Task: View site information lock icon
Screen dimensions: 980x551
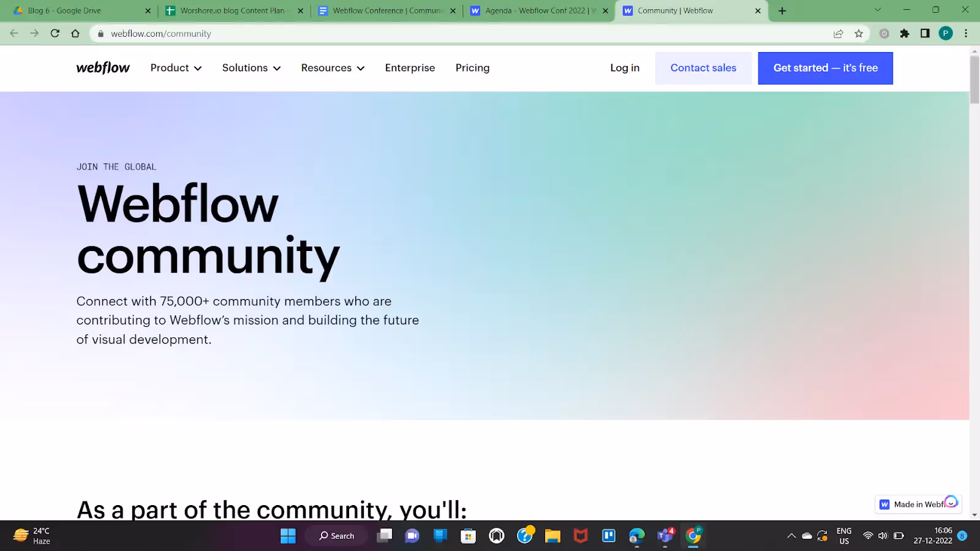Action: [x=101, y=34]
